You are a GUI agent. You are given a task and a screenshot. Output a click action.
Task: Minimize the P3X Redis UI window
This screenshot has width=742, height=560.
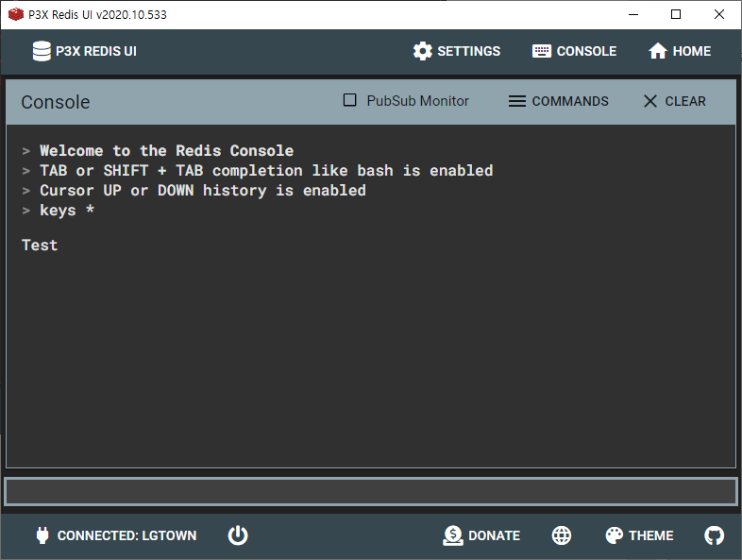pos(633,14)
